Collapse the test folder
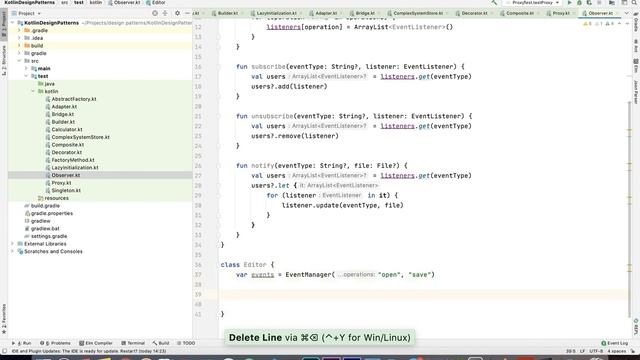The height and width of the screenshot is (360, 640). (26, 76)
